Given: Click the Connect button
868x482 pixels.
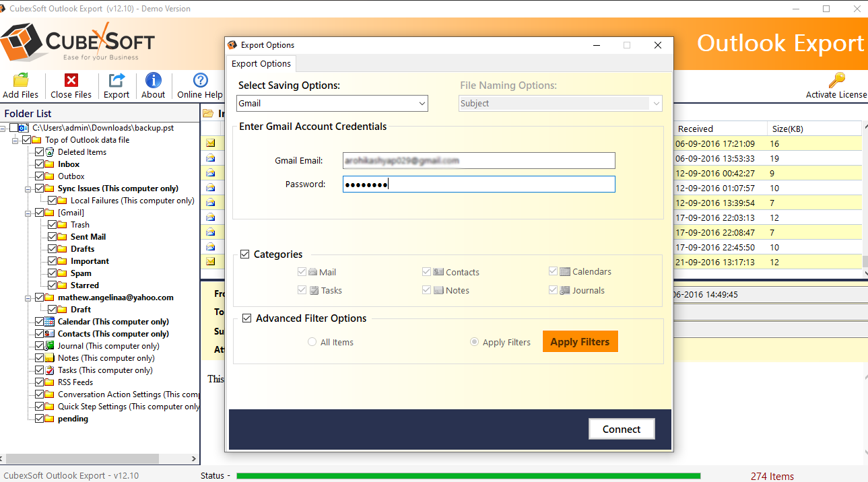Looking at the screenshot, I should pyautogui.click(x=622, y=429).
